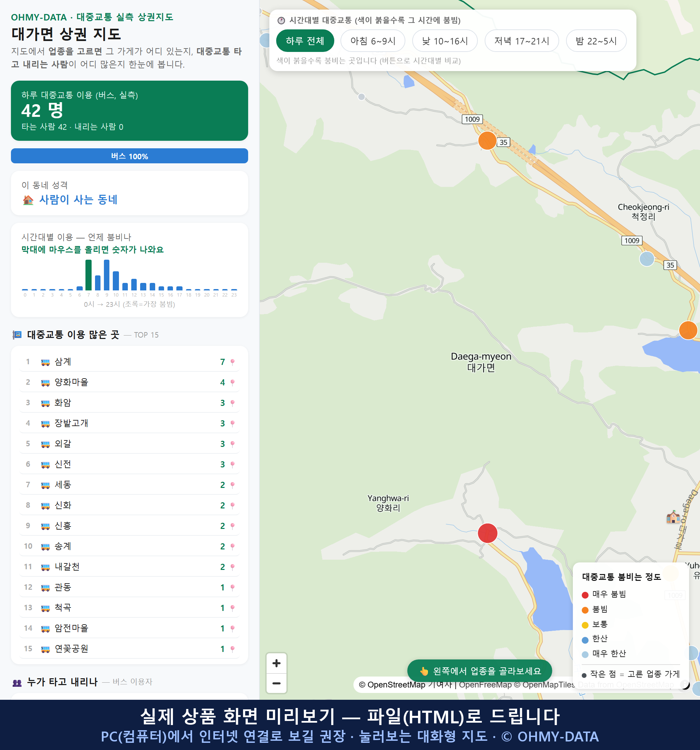Locate 신흥 stop with its pin icon
Viewport: 700px width, 750px height.
232,526
